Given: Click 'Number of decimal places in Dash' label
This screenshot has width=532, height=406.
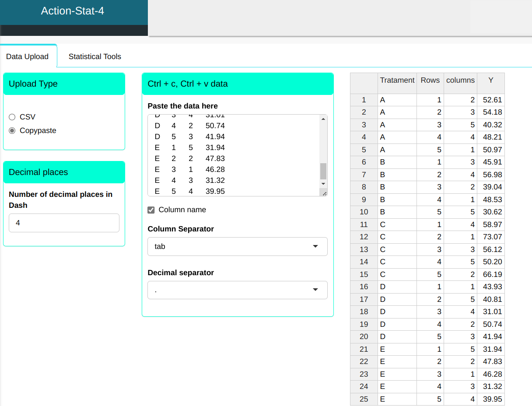Looking at the screenshot, I should coord(61,199).
